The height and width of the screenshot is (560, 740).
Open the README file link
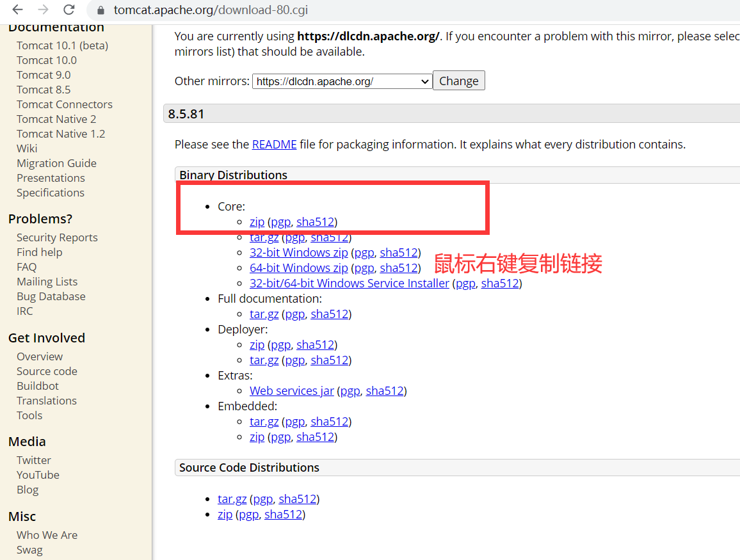274,145
